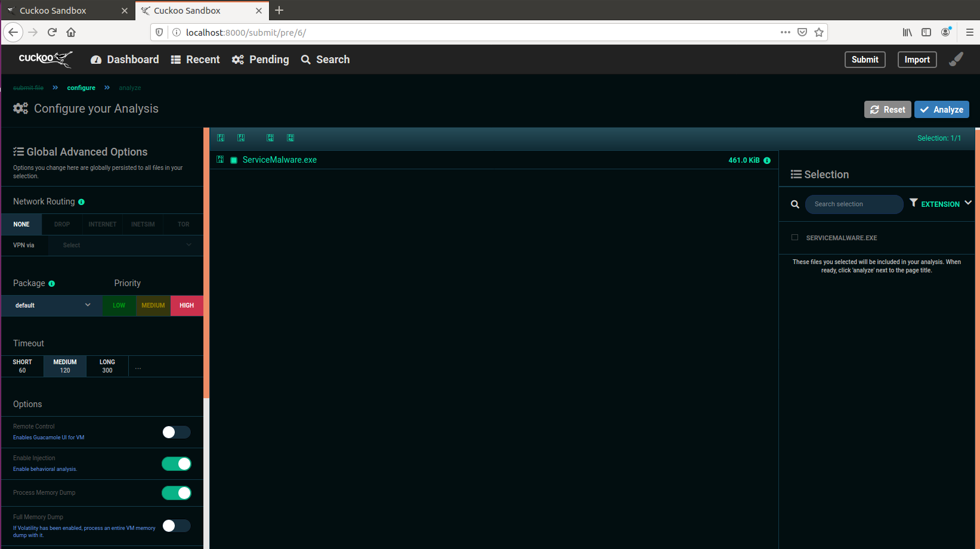Click the Reset button
The width and height of the screenshot is (980, 549).
[887, 110]
